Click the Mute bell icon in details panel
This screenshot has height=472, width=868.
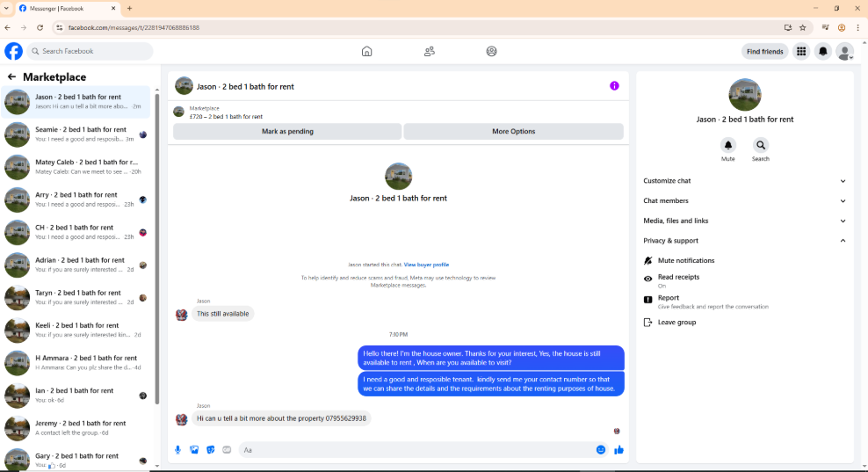pos(728,145)
